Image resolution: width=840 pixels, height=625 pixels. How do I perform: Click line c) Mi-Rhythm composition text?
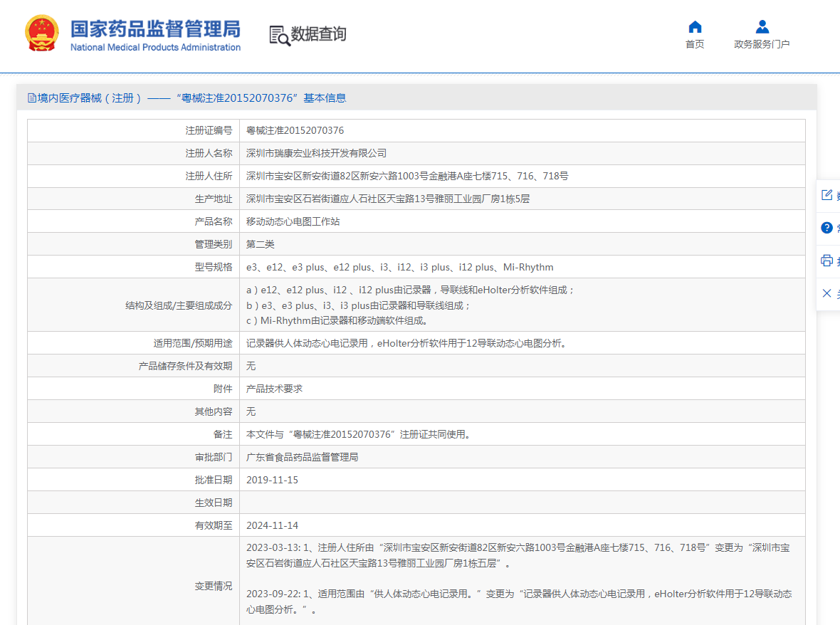coord(337,321)
